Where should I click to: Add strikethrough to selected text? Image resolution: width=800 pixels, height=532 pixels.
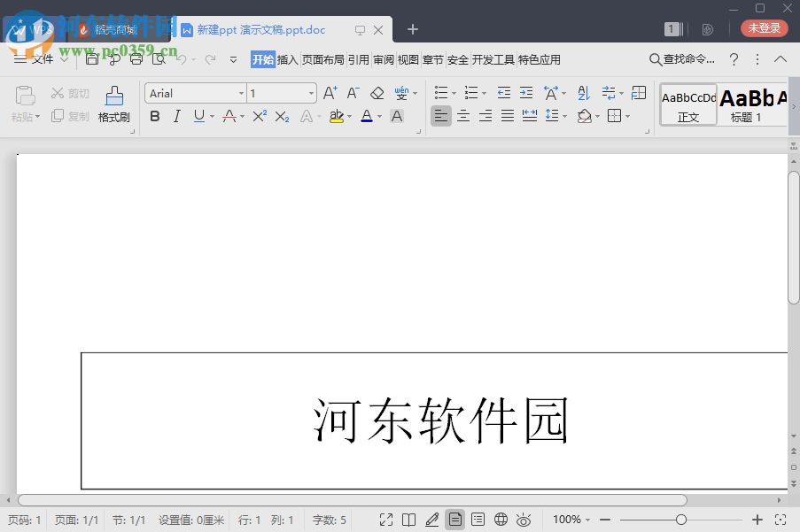[229, 116]
